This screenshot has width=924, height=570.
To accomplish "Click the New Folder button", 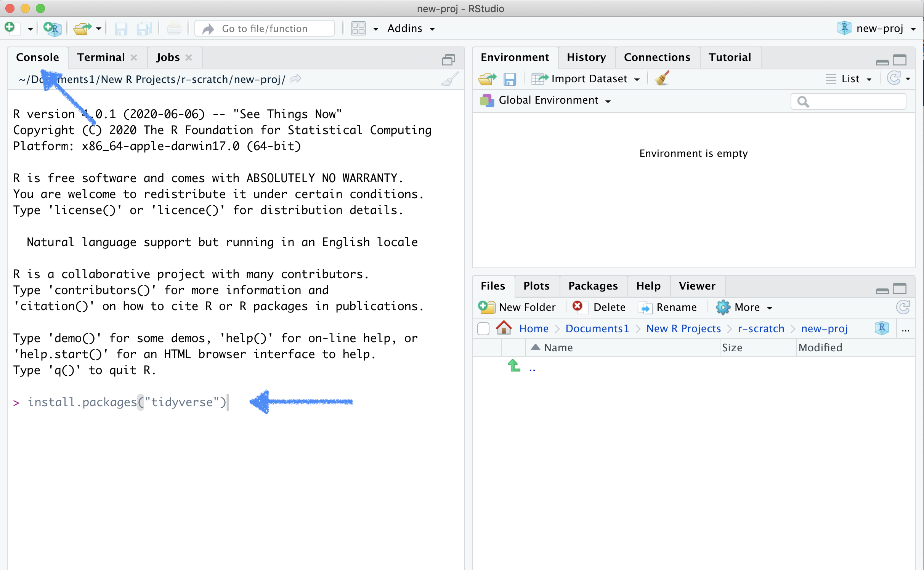I will point(517,307).
